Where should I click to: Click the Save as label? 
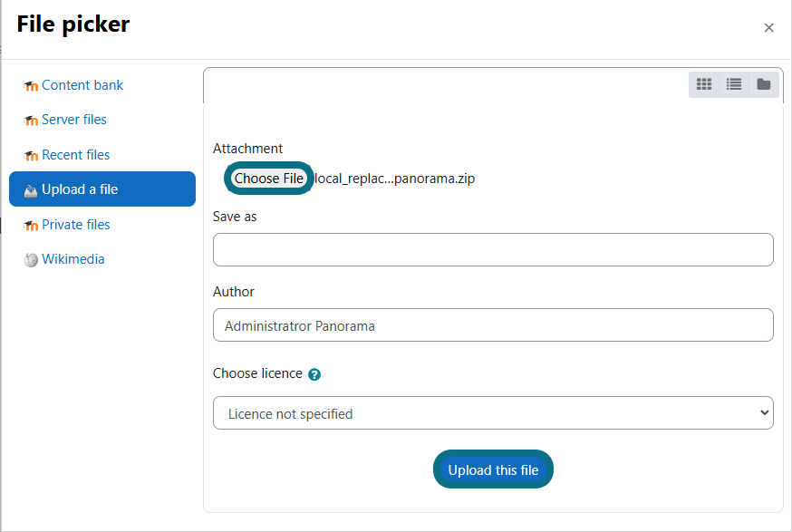pos(235,217)
